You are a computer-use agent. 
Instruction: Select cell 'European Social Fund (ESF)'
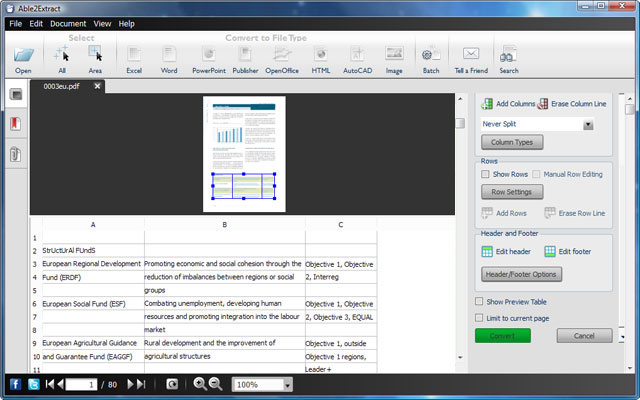click(x=93, y=304)
